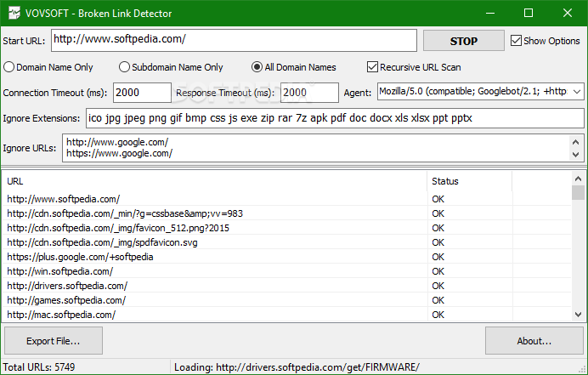Select the plus.google.com/+softpedia row
This screenshot has height=375, width=588.
(x=287, y=257)
